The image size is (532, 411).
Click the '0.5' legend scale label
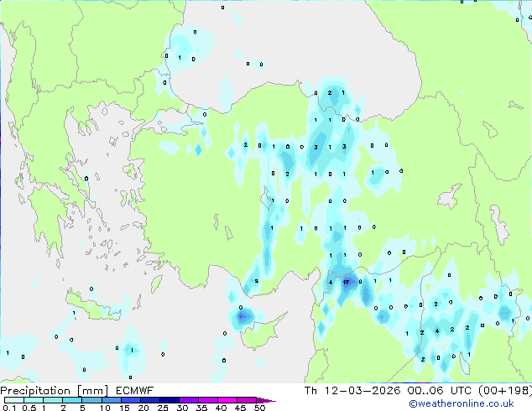click(29, 408)
